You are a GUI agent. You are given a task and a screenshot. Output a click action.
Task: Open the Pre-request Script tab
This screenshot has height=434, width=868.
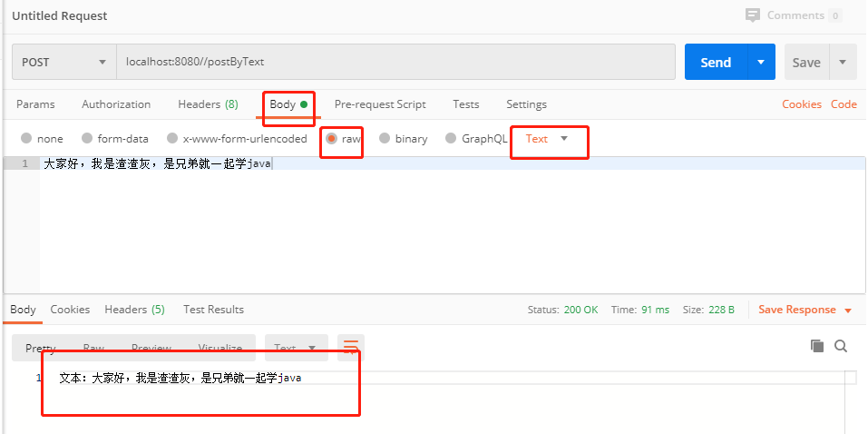click(x=380, y=104)
